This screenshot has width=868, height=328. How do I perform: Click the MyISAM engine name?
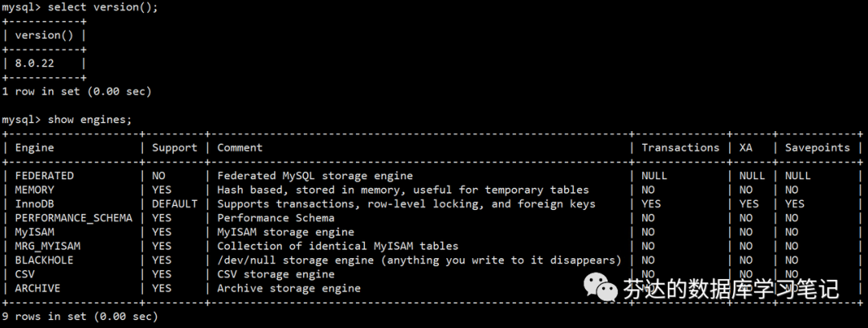(x=35, y=232)
